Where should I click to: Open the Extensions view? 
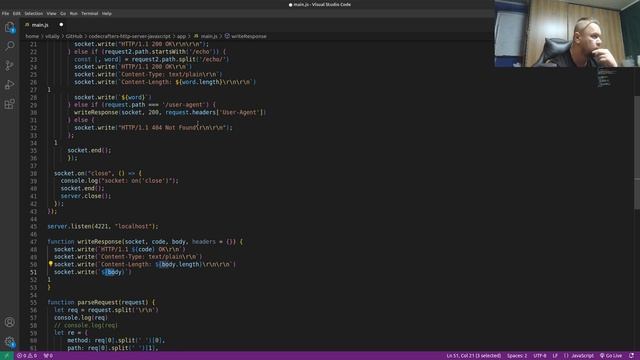pyautogui.click(x=9, y=104)
